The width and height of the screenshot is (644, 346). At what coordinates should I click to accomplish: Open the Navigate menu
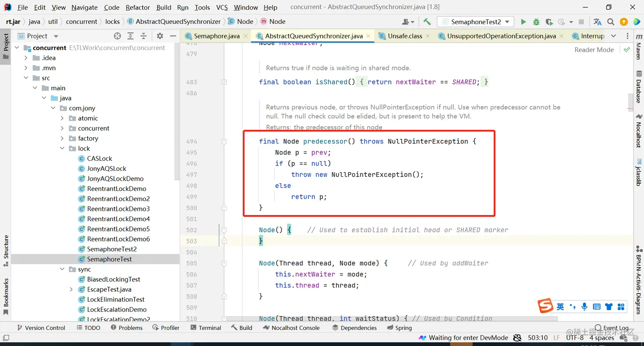[x=84, y=7]
